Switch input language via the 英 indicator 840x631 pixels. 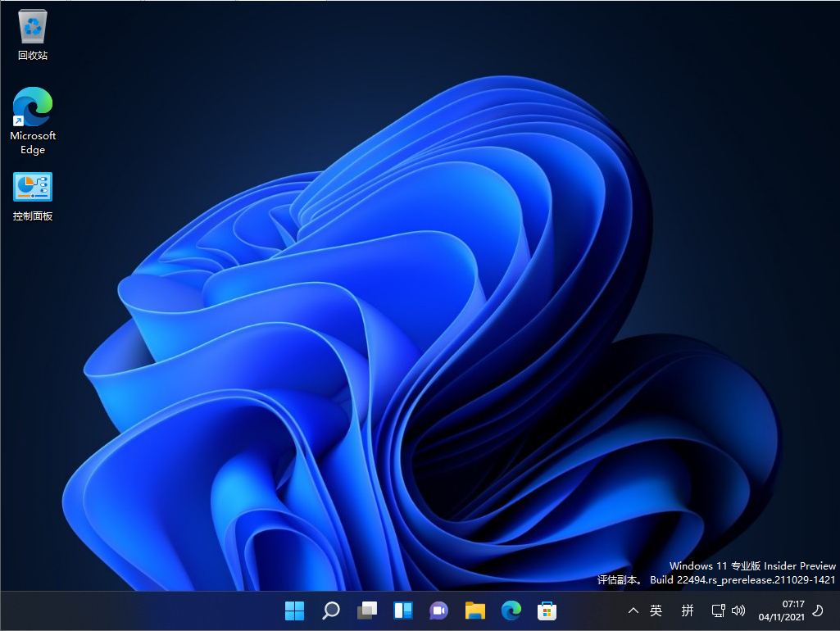(656, 611)
